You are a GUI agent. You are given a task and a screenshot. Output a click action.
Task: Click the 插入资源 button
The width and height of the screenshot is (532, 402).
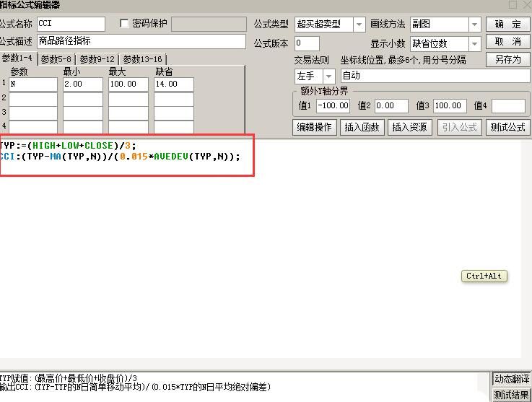[409, 127]
